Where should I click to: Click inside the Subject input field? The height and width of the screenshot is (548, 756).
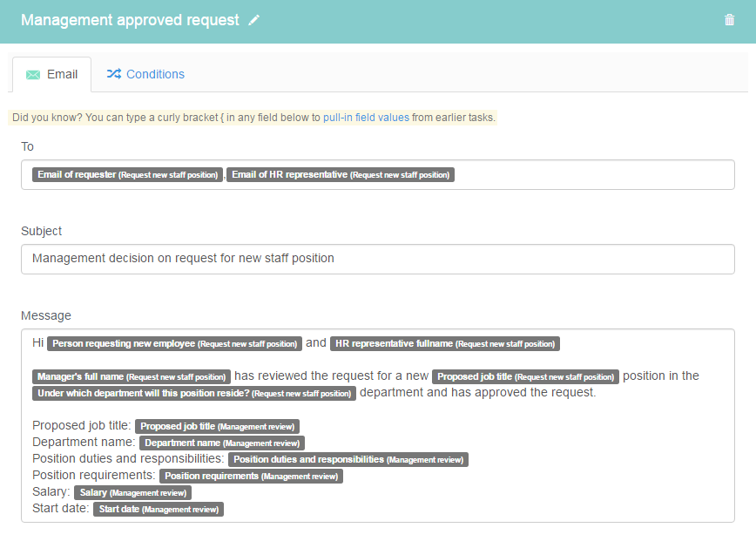point(377,259)
